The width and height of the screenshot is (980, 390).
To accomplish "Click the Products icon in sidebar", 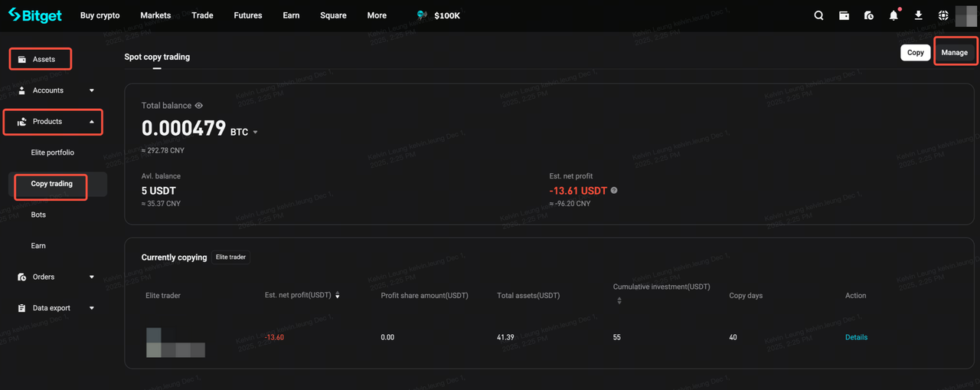I will (22, 122).
